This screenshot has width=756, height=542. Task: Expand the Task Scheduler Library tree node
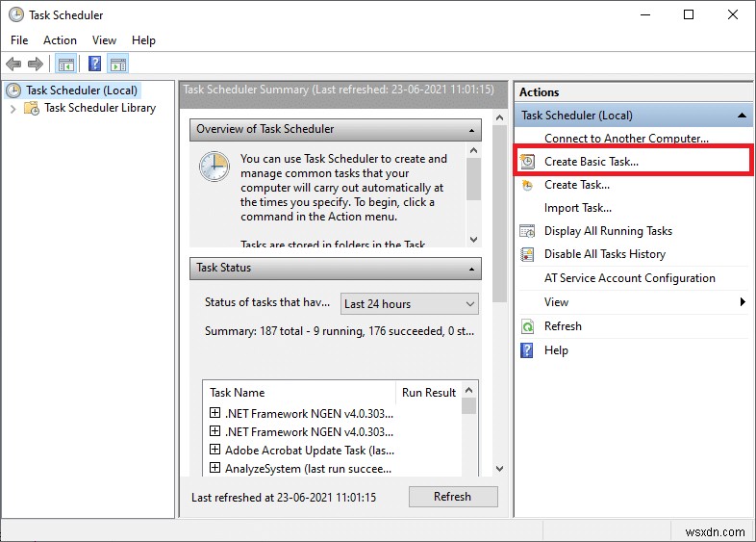13,109
